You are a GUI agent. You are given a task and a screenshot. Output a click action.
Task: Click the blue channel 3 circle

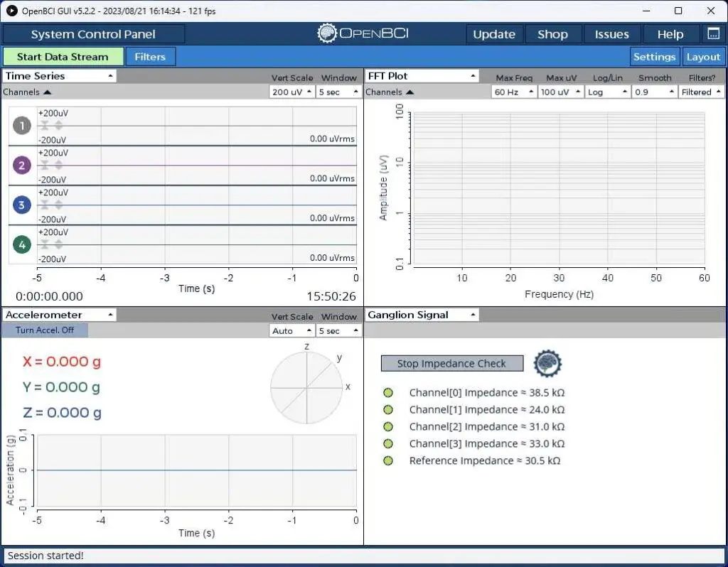coord(22,205)
